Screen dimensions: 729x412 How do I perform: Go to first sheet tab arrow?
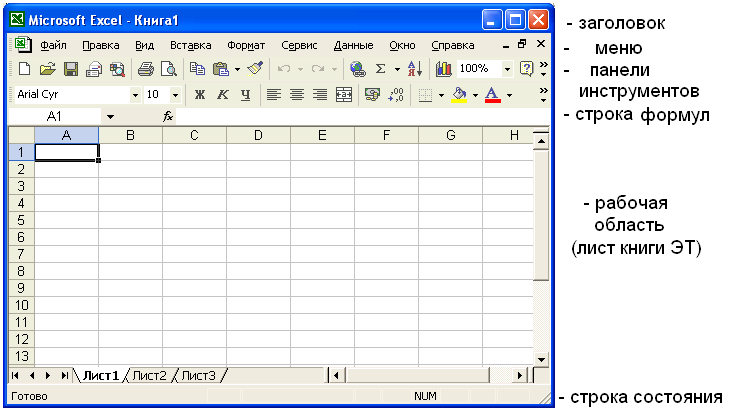click(15, 375)
